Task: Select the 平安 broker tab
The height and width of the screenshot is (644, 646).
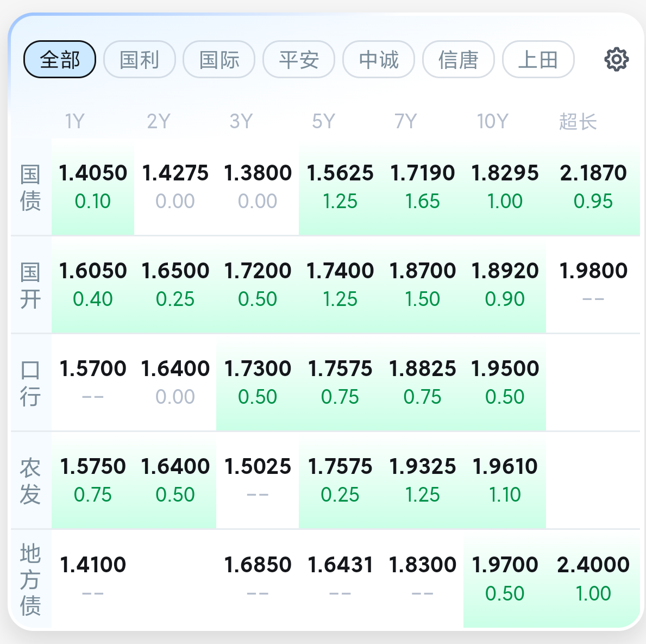Action: coord(299,59)
